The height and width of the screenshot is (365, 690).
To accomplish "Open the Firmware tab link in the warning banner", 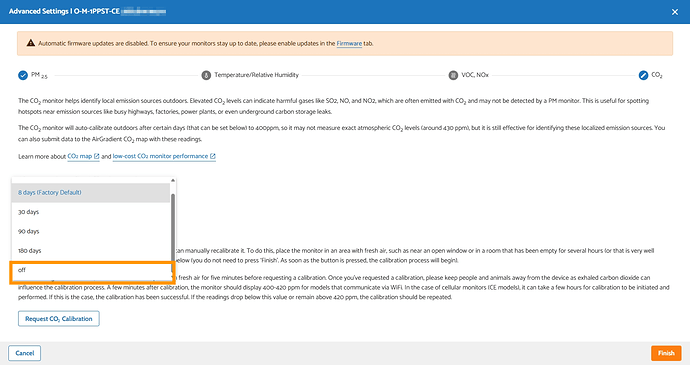I will [x=349, y=43].
